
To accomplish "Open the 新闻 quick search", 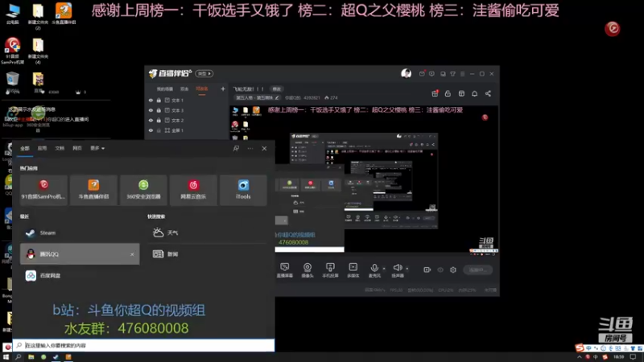I will coord(208,254).
